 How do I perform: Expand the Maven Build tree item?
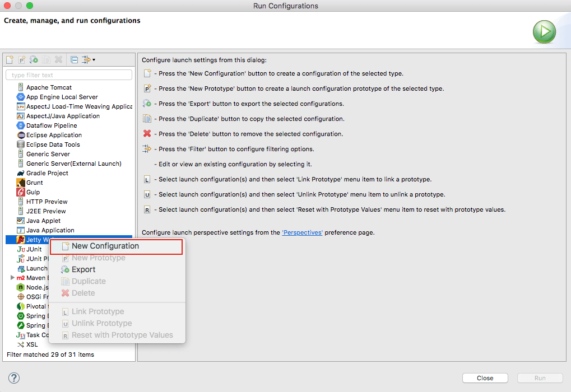[x=12, y=277]
